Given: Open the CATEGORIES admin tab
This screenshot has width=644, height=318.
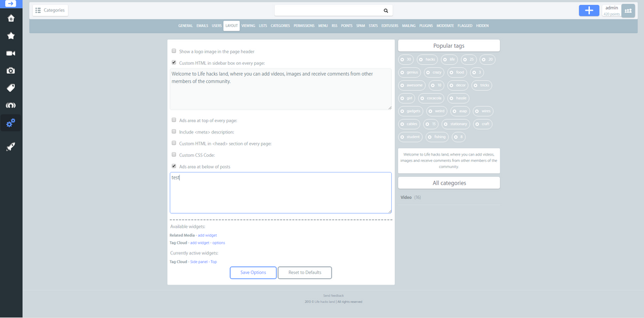Looking at the screenshot, I should 280,26.
